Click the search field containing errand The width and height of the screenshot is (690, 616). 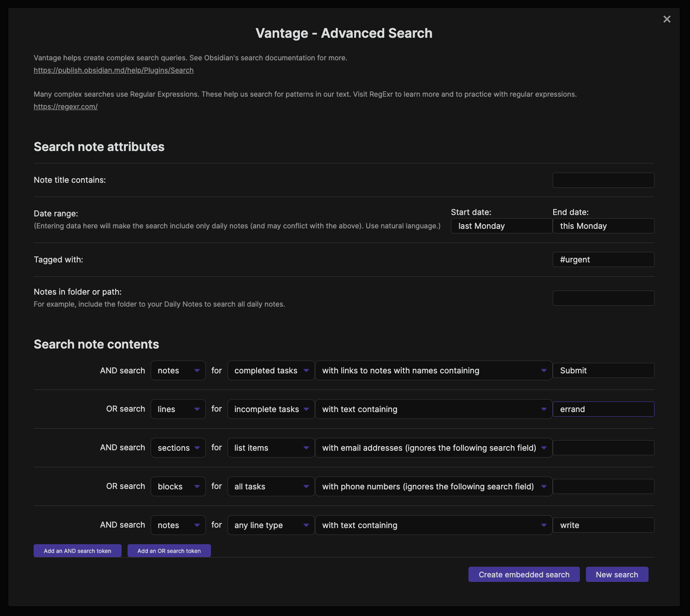point(603,409)
